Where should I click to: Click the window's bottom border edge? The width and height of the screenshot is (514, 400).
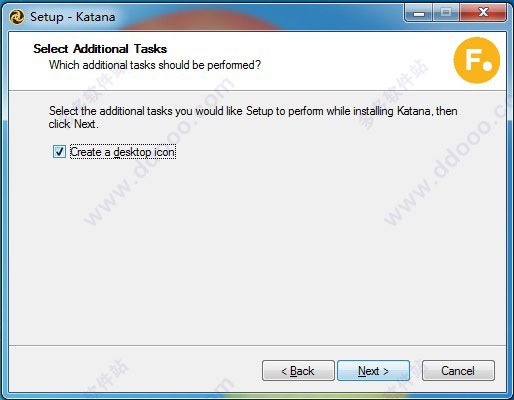pyautogui.click(x=257, y=396)
